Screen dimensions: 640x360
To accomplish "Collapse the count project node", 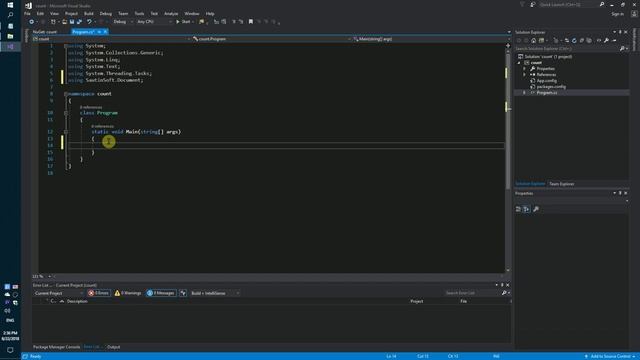I will pyautogui.click(x=519, y=63).
